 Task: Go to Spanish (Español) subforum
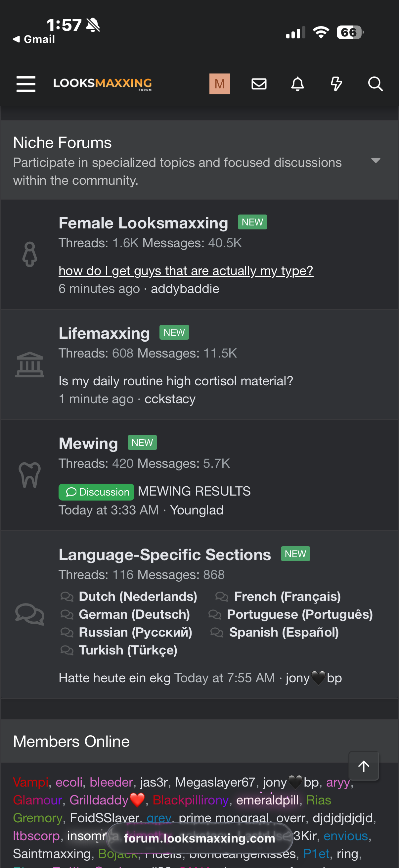tap(284, 632)
